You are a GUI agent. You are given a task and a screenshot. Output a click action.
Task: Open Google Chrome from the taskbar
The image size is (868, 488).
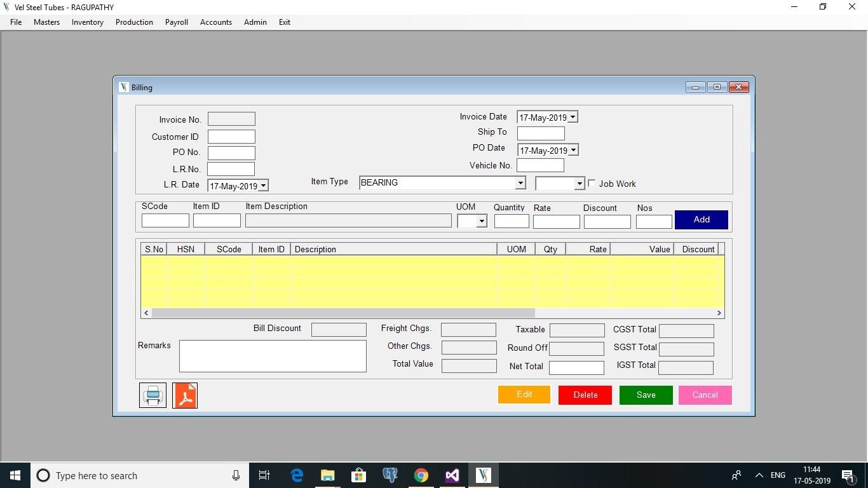(x=421, y=475)
